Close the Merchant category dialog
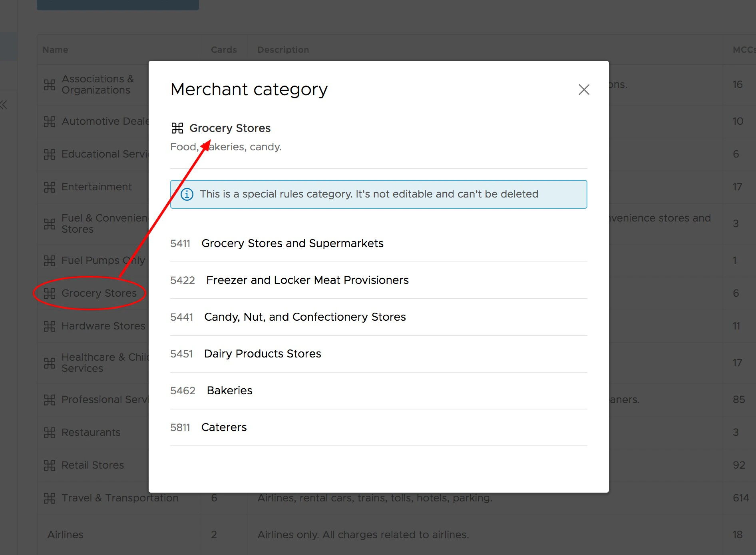The height and width of the screenshot is (555, 756). click(x=584, y=90)
